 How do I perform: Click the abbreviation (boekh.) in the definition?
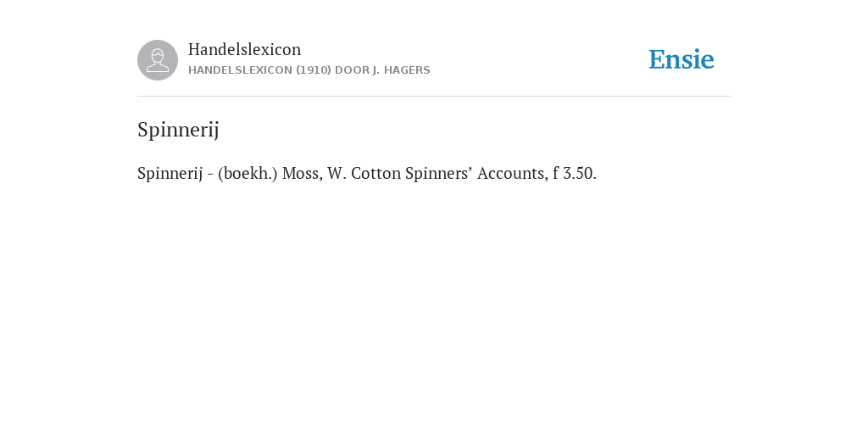(248, 173)
